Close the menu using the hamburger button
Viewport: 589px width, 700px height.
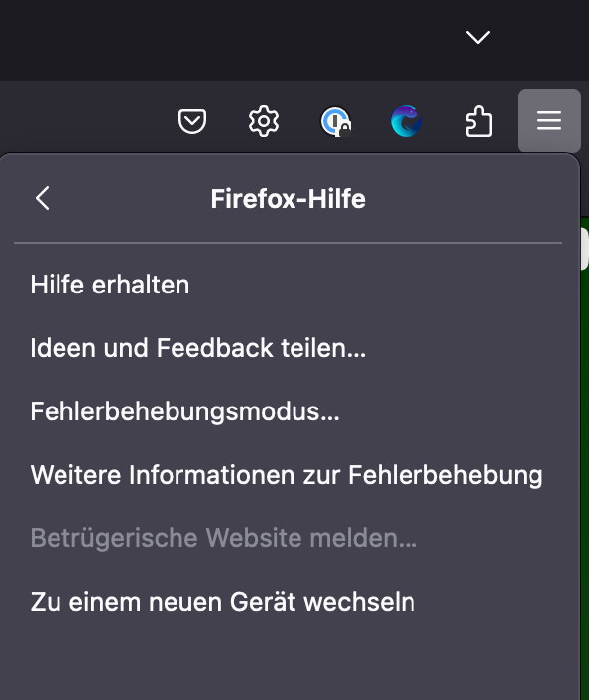pos(548,121)
